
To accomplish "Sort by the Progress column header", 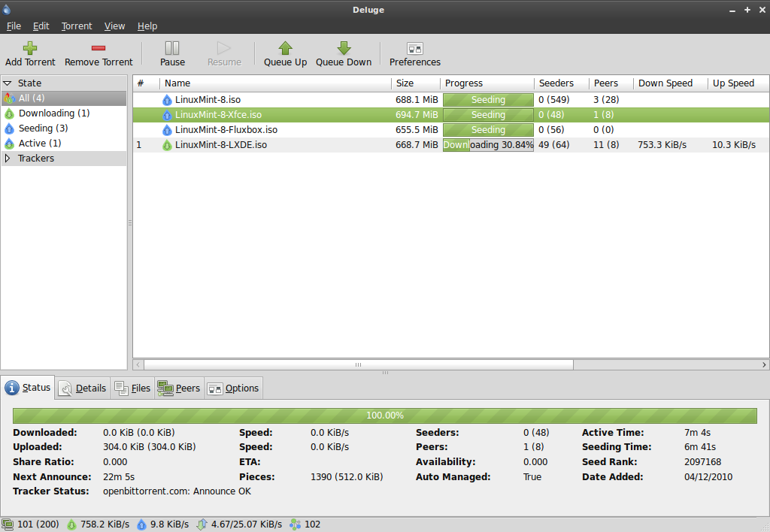I will point(487,83).
